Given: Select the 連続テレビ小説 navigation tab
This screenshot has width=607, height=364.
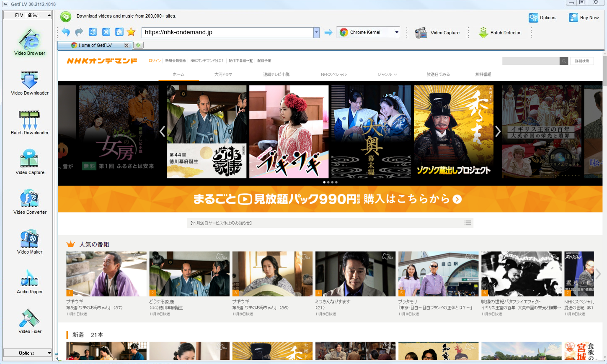Looking at the screenshot, I should coord(276,74).
